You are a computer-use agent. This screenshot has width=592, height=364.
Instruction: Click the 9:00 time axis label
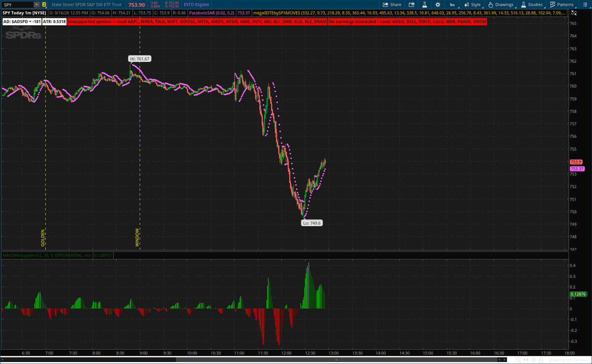pos(144,353)
